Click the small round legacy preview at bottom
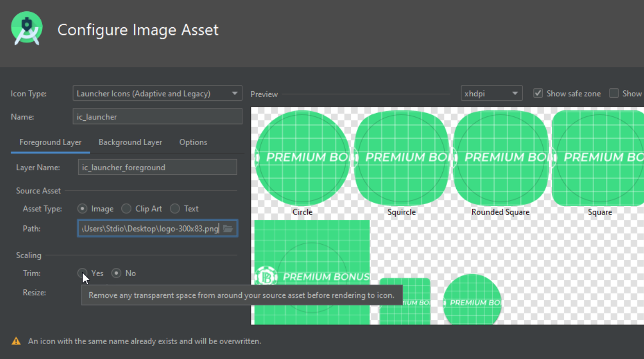Viewport: 644px width, 359px height. [x=472, y=300]
